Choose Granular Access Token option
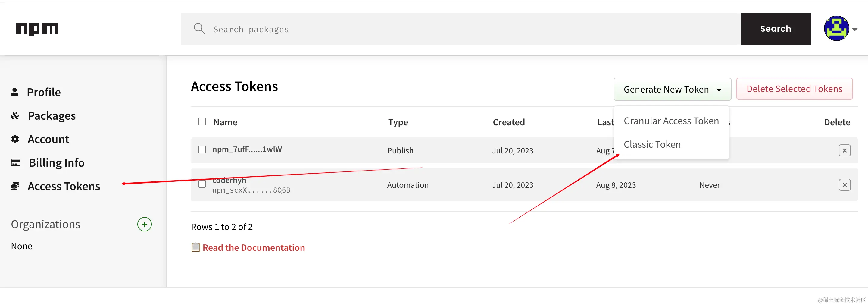This screenshot has height=305, width=868. click(671, 121)
